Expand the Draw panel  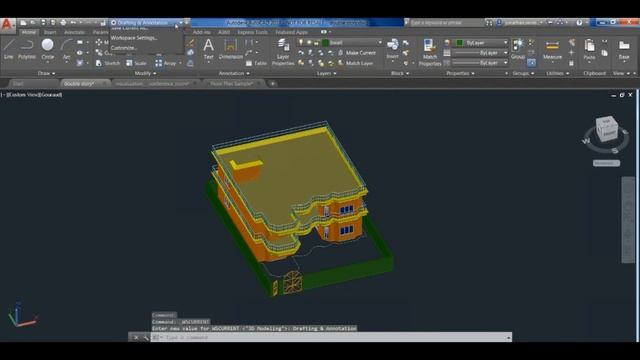click(x=46, y=73)
